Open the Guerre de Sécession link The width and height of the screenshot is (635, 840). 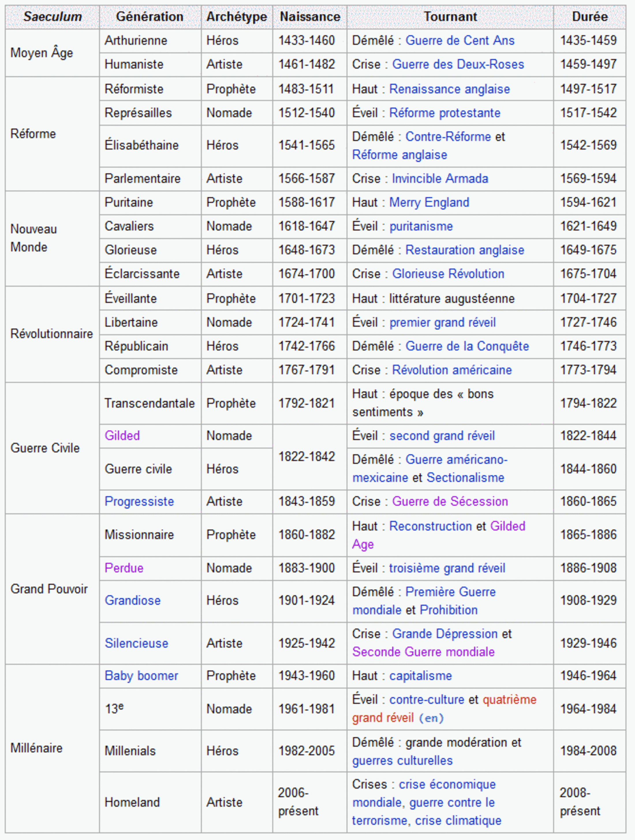pos(450,501)
